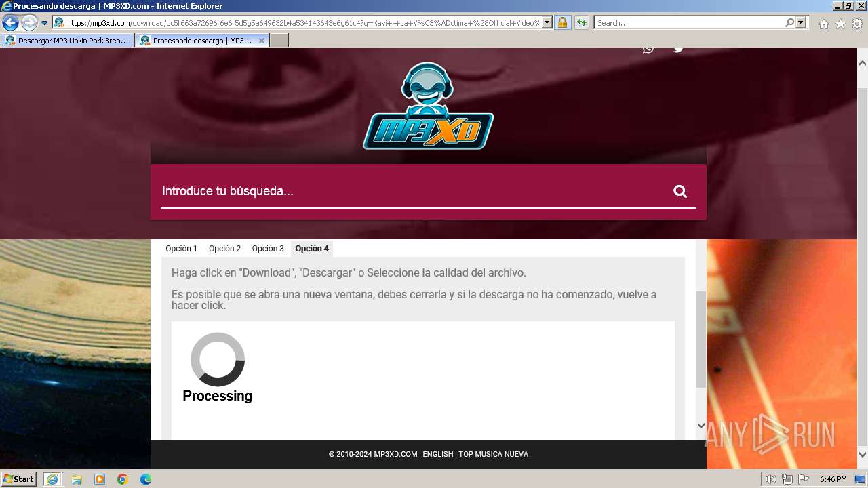Image resolution: width=868 pixels, height=488 pixels.
Task: Restore down the Internet Explorer window
Action: click(849, 6)
